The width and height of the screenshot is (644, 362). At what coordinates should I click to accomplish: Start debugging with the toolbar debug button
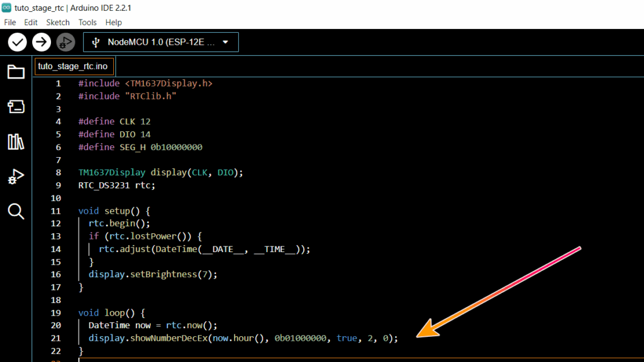tap(65, 42)
